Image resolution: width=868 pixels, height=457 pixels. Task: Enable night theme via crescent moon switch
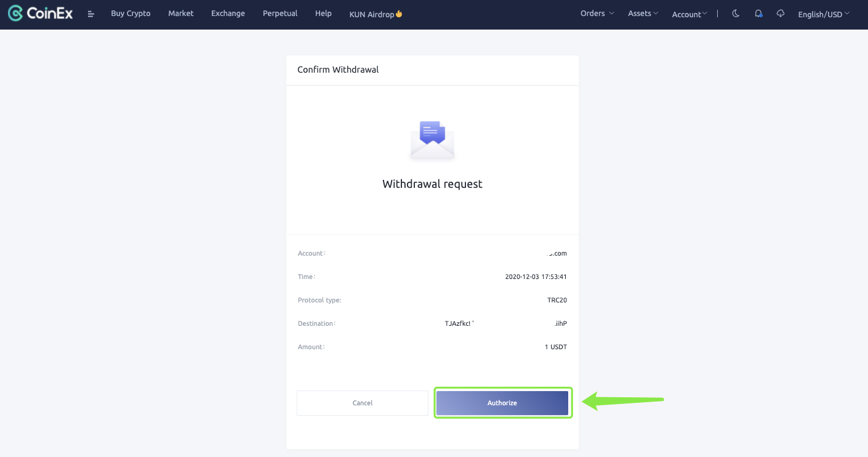point(736,13)
